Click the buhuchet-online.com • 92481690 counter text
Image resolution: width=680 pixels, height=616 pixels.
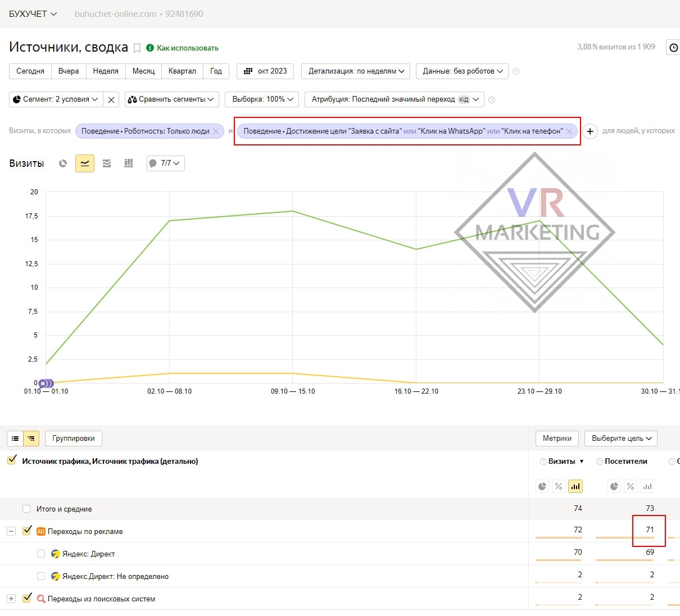pyautogui.click(x=139, y=14)
